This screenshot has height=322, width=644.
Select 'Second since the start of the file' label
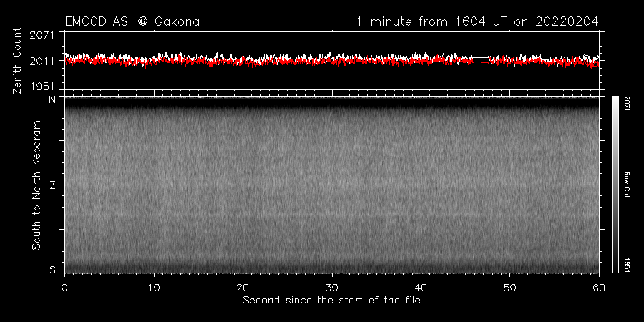pyautogui.click(x=331, y=301)
